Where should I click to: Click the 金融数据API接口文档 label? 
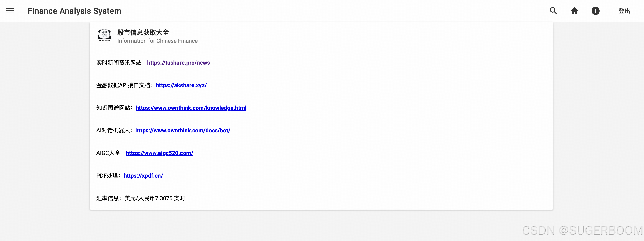click(124, 85)
